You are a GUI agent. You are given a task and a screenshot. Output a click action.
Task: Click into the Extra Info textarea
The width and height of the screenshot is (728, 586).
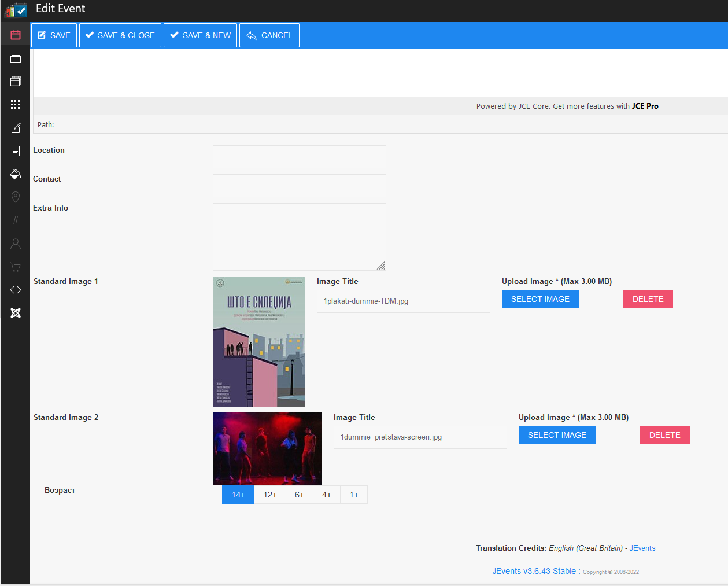click(x=300, y=237)
